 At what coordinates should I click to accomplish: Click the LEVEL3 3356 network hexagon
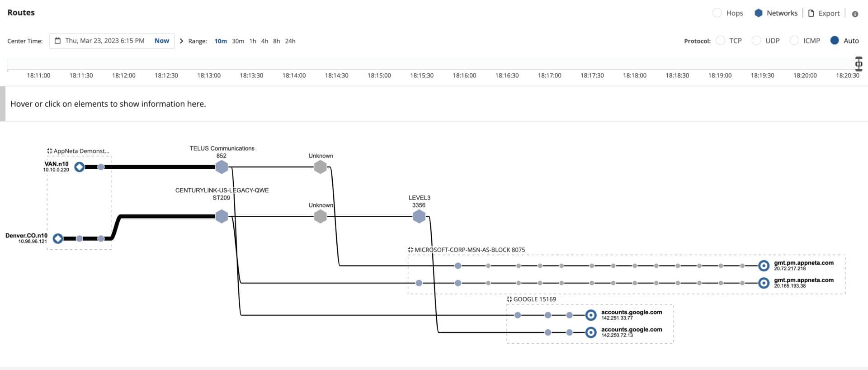click(419, 216)
